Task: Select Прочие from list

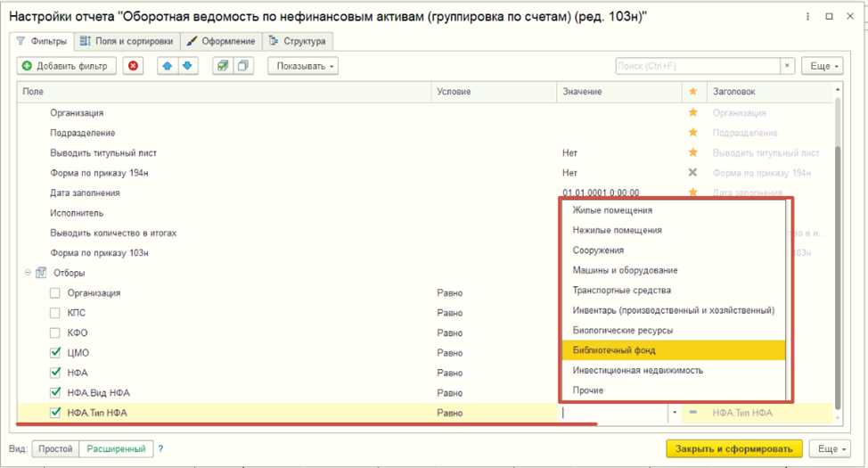Action: tap(673, 390)
